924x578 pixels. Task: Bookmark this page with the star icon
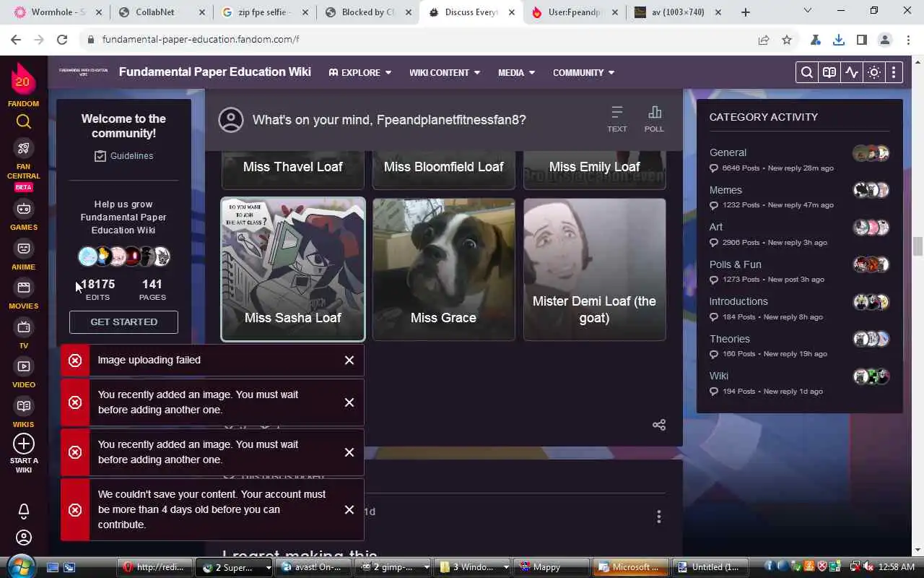787,40
